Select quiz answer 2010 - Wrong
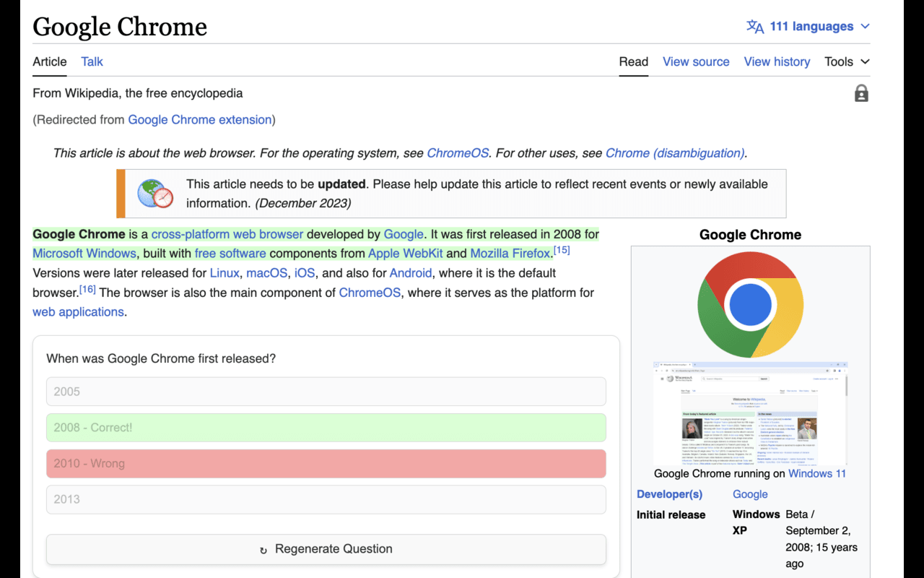 click(326, 463)
